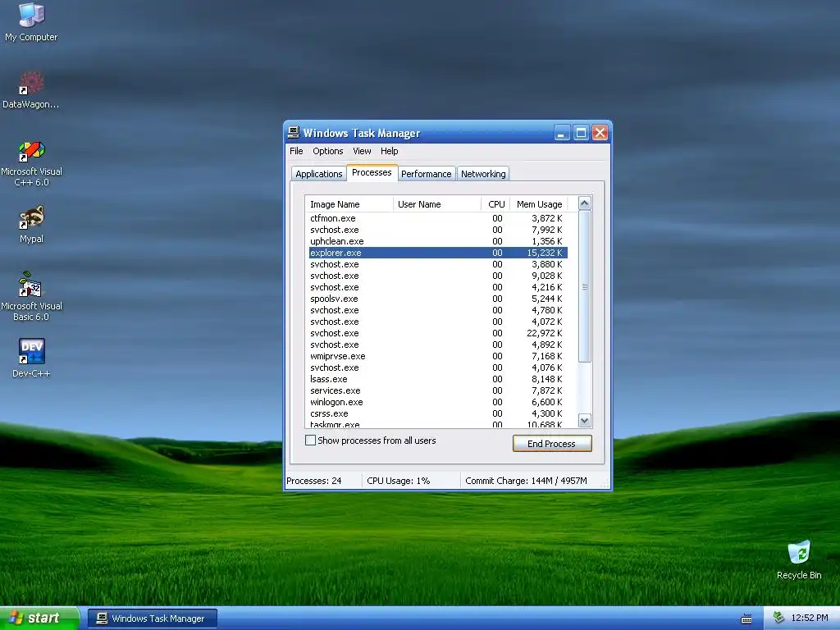
Task: Sort by Image Name column header
Action: [x=349, y=204]
